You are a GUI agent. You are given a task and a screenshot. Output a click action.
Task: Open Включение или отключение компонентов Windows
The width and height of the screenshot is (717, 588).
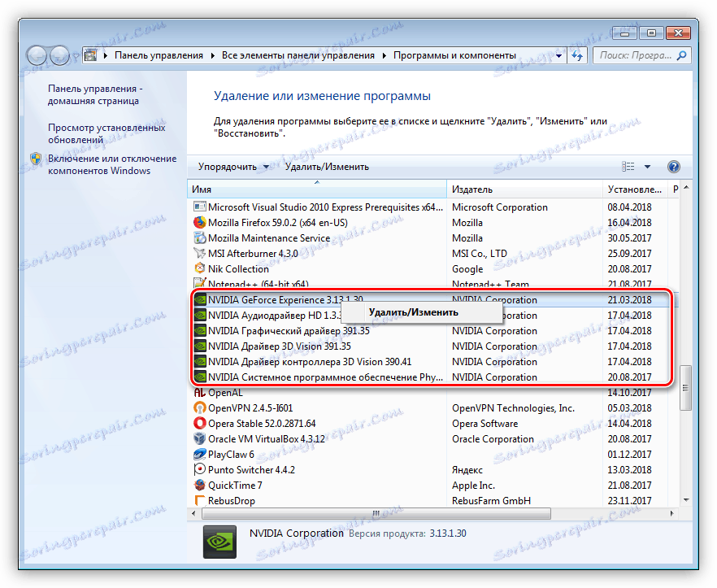click(x=112, y=164)
